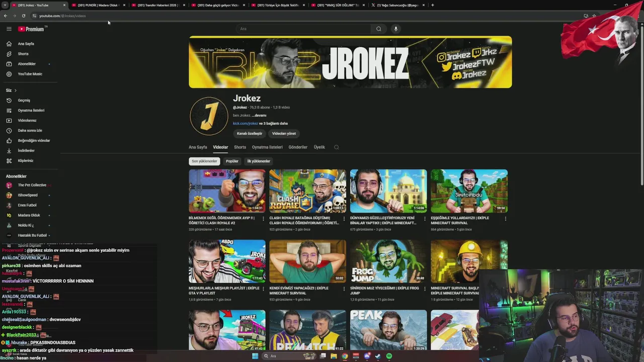Close the Jrokez YouTube browser tab
Screen dimensions: 644x362
(64, 5)
